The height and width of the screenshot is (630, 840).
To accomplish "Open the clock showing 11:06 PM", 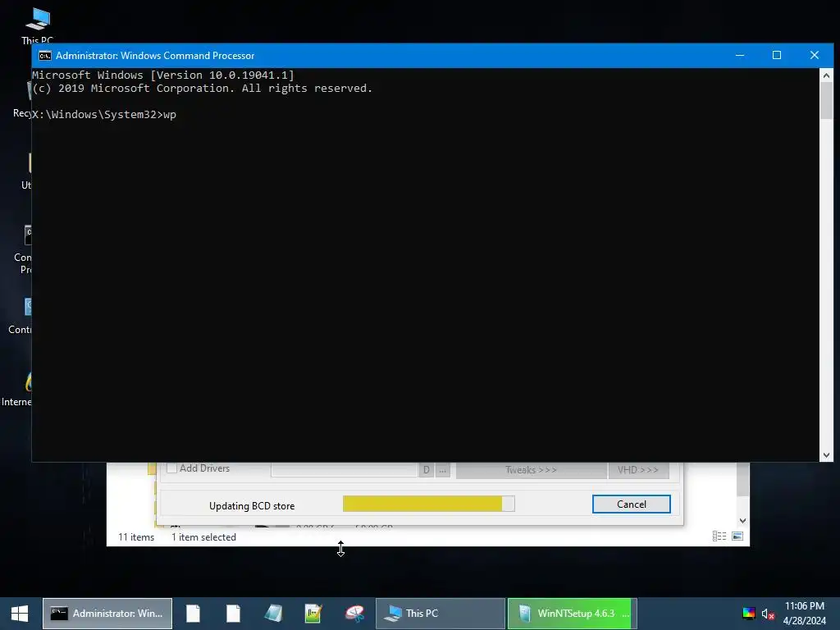I will (804, 614).
